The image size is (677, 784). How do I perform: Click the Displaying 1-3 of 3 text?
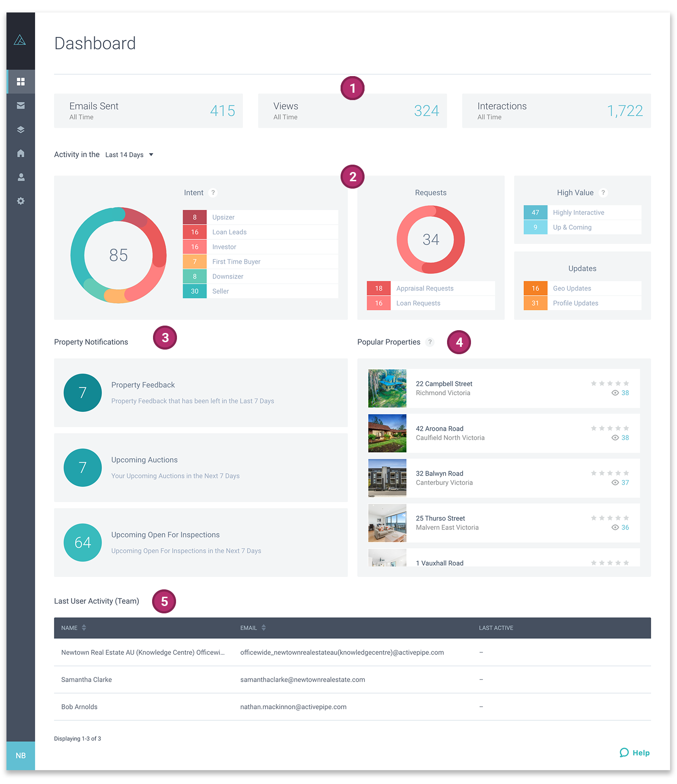coord(77,738)
